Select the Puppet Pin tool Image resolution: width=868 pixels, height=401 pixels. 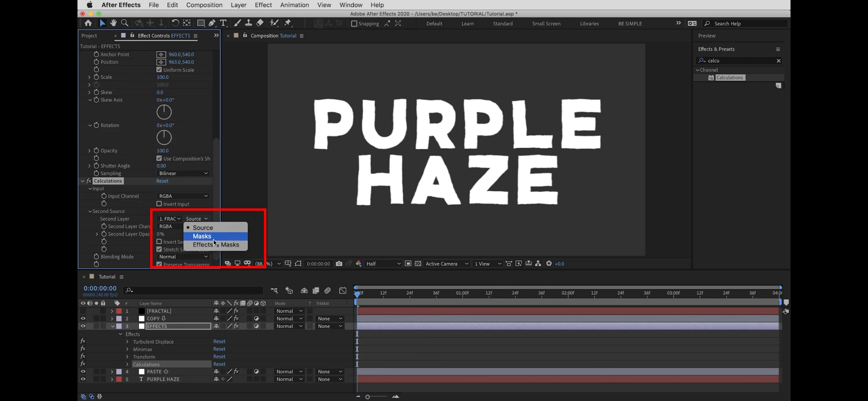[288, 23]
